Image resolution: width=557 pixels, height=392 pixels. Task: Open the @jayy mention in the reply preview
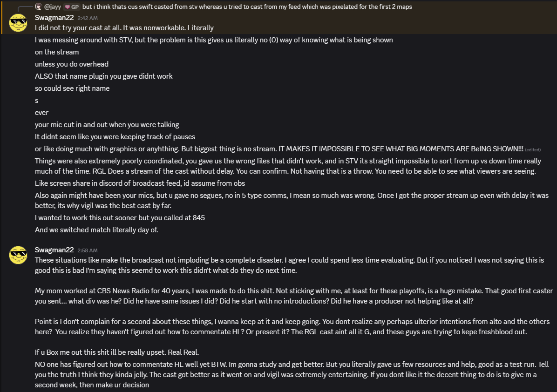(53, 7)
